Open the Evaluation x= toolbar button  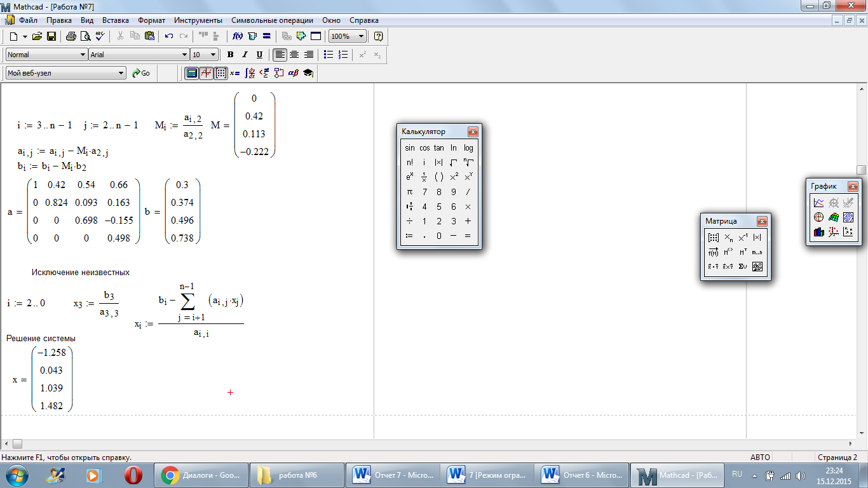(x=235, y=73)
